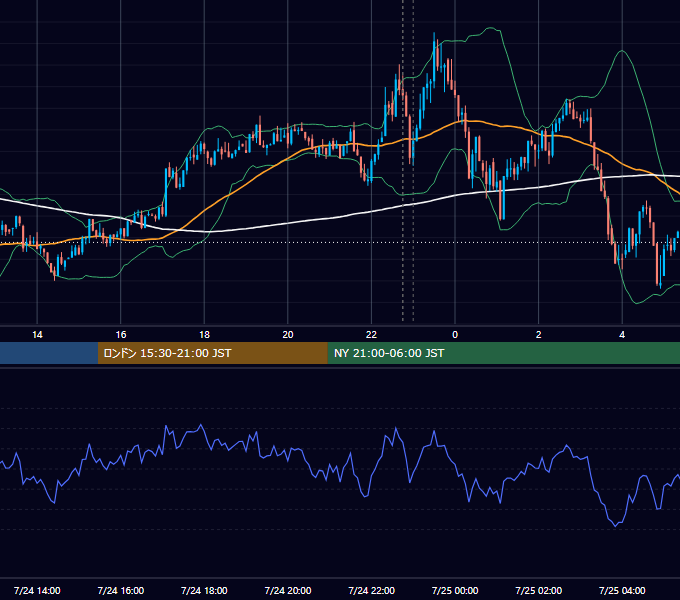Click the 7/24 14:00 label on oscillator axis
680x600 pixels.
(x=37, y=590)
